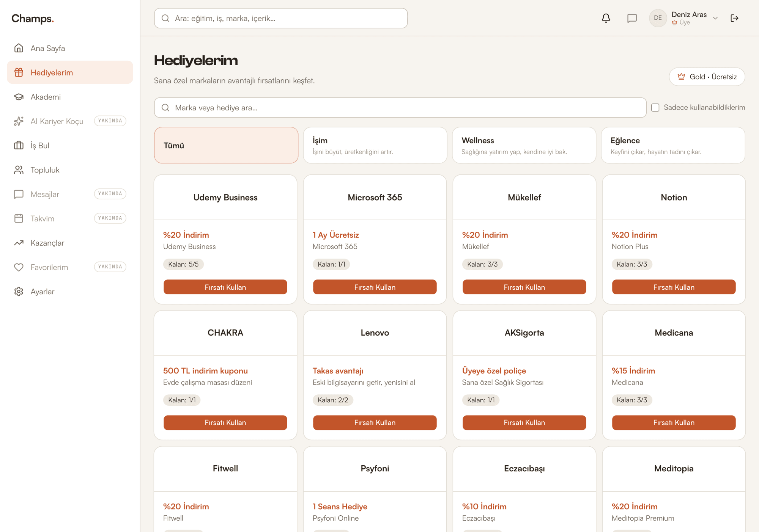The width and height of the screenshot is (759, 532).
Task: Open the Fitwell gift card
Action: point(225,489)
